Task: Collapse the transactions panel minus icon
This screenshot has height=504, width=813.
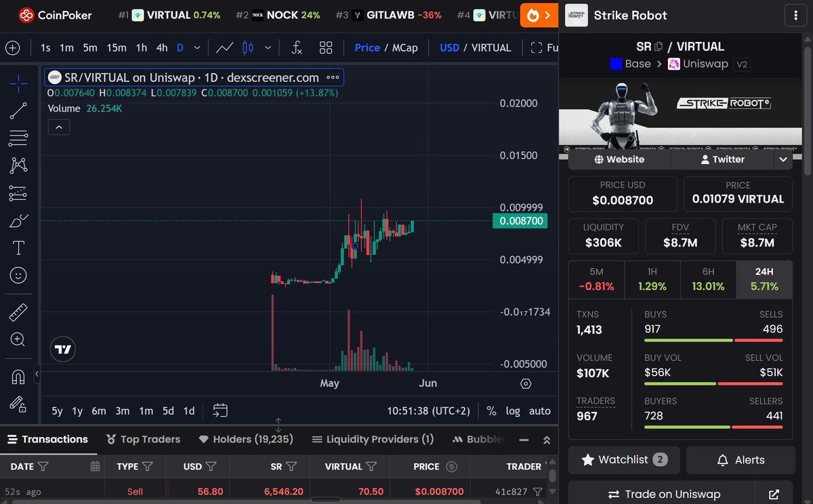Action: click(x=524, y=440)
